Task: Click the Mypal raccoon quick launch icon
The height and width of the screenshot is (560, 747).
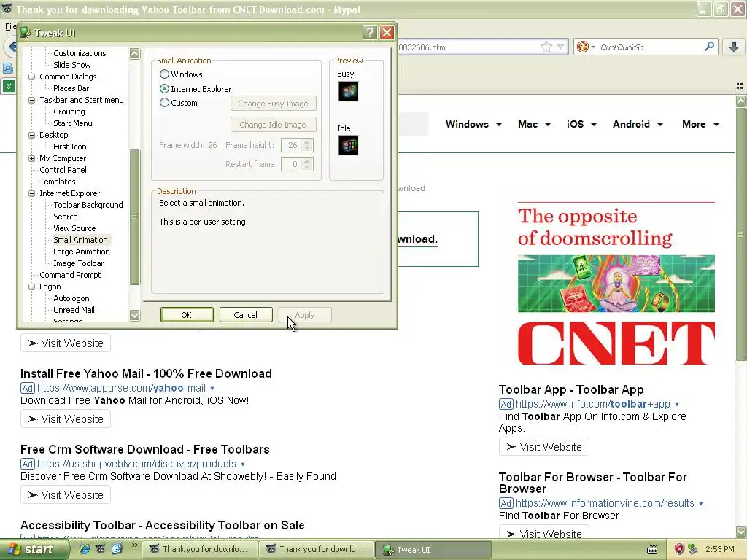Action: pyautogui.click(x=101, y=549)
